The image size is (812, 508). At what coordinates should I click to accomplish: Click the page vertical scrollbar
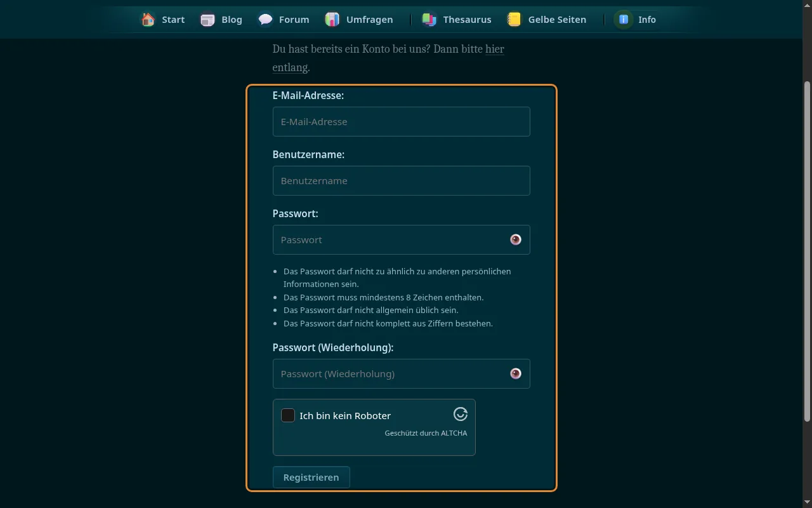coord(807,251)
